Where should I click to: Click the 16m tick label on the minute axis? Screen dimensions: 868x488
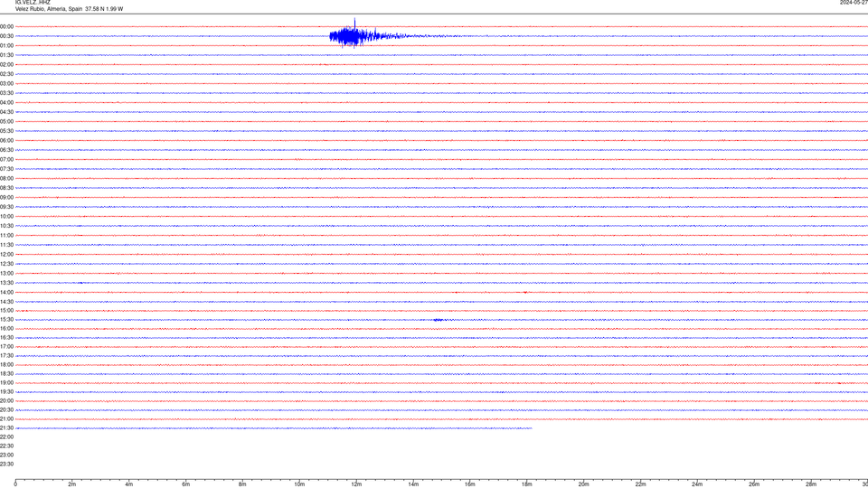(x=470, y=484)
